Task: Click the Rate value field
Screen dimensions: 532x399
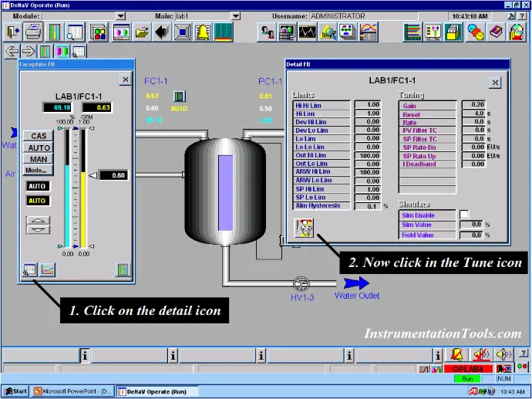Action: [473, 122]
